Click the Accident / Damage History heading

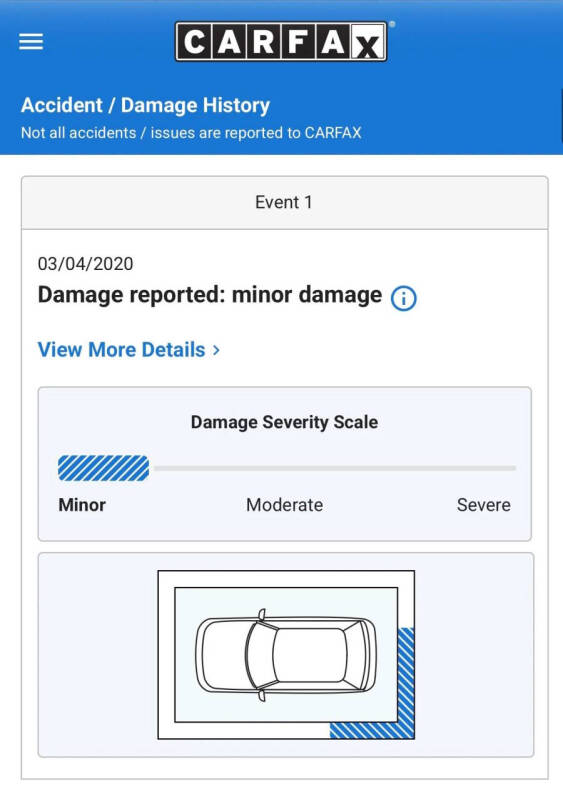coord(145,106)
